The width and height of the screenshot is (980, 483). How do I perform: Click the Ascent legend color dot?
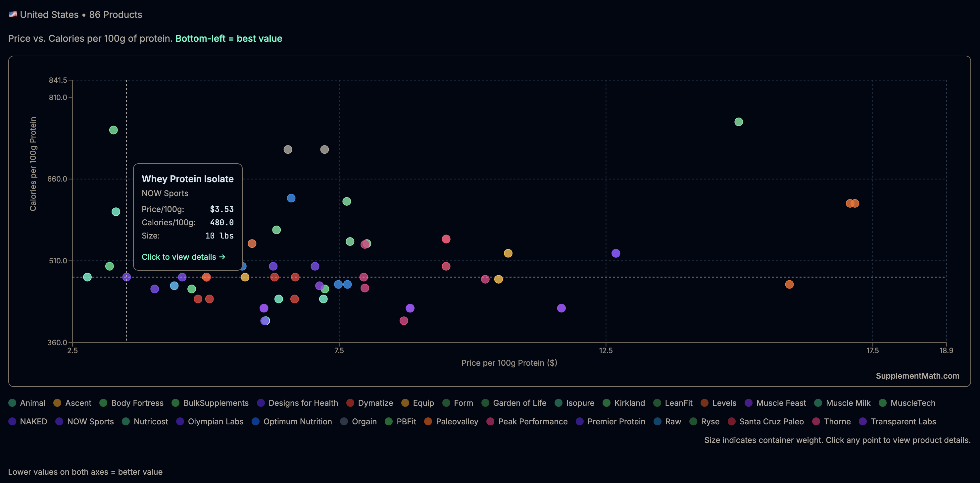pos(58,403)
